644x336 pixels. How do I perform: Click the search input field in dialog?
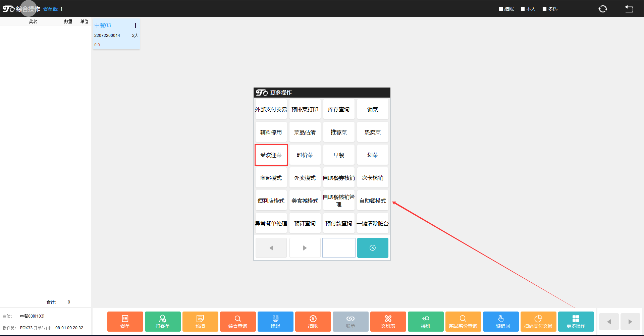click(x=339, y=248)
